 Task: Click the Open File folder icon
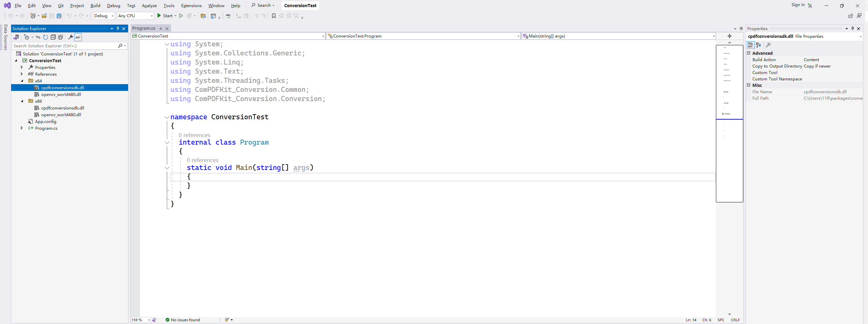coord(44,16)
